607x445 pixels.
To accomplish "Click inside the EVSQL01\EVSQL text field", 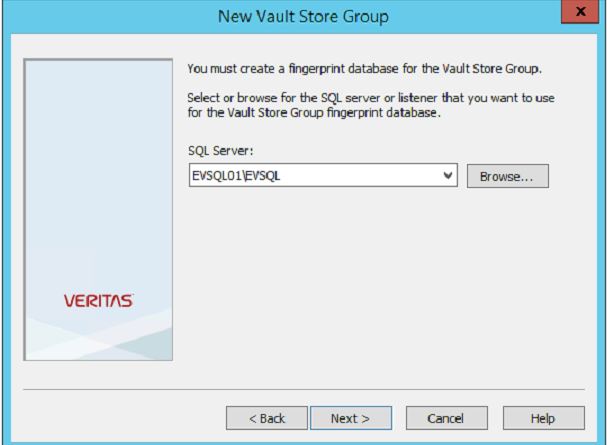I will tap(310, 176).
